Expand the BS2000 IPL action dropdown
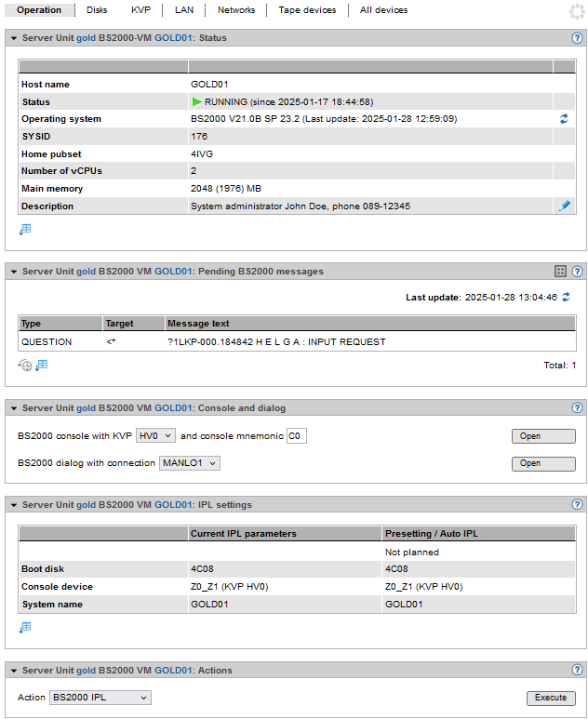 click(100, 698)
